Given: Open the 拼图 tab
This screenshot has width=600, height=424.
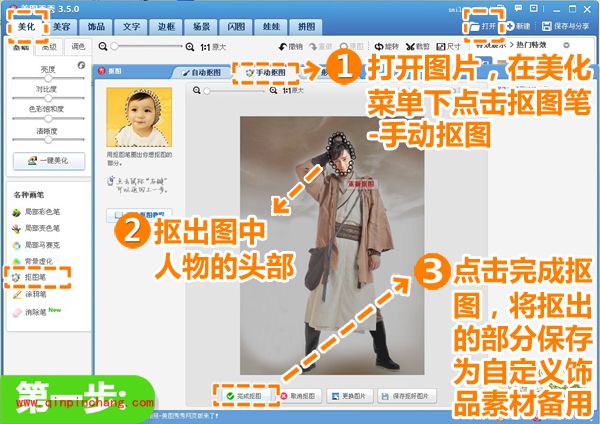Looking at the screenshot, I should point(307,27).
